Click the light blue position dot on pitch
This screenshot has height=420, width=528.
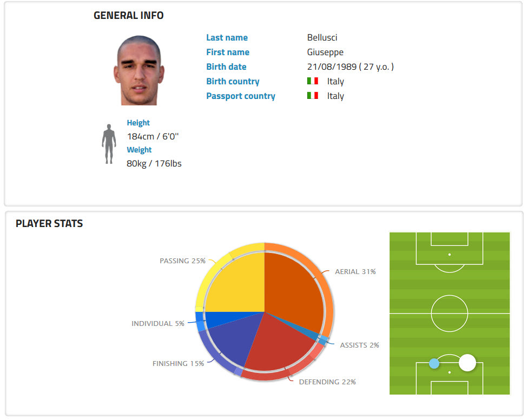tap(434, 363)
